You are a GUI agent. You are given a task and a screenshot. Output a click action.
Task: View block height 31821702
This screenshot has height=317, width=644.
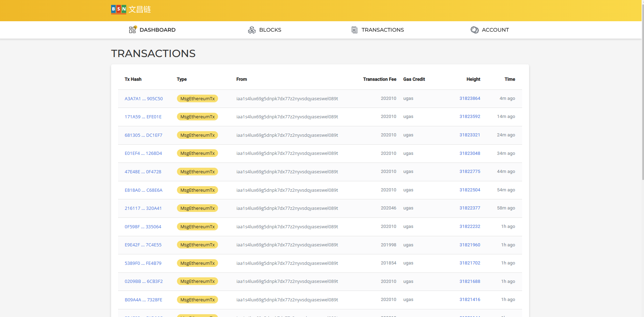470,263
